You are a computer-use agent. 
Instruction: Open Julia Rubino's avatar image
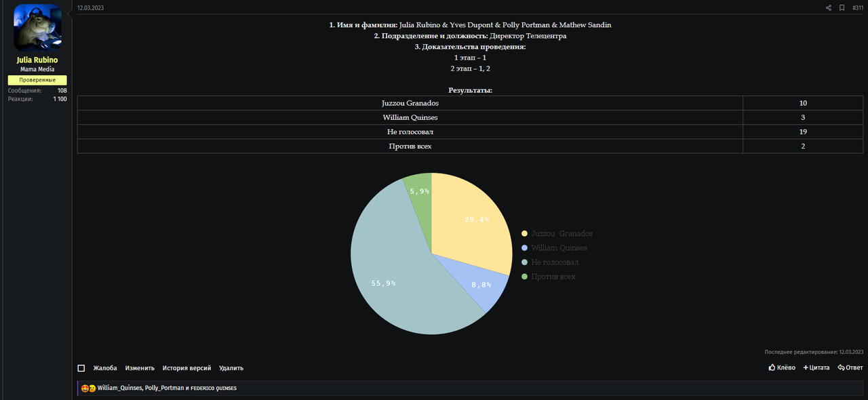pos(37,27)
